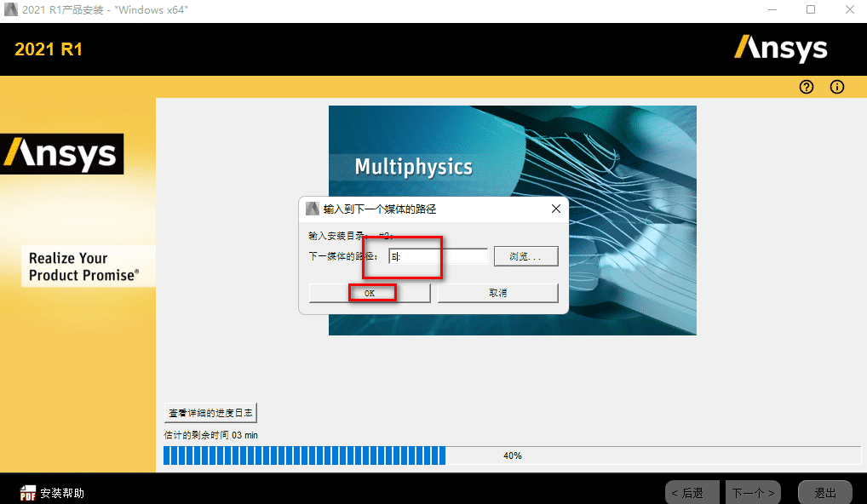Close the media path dialog with X
This screenshot has width=867, height=504.
555,209
